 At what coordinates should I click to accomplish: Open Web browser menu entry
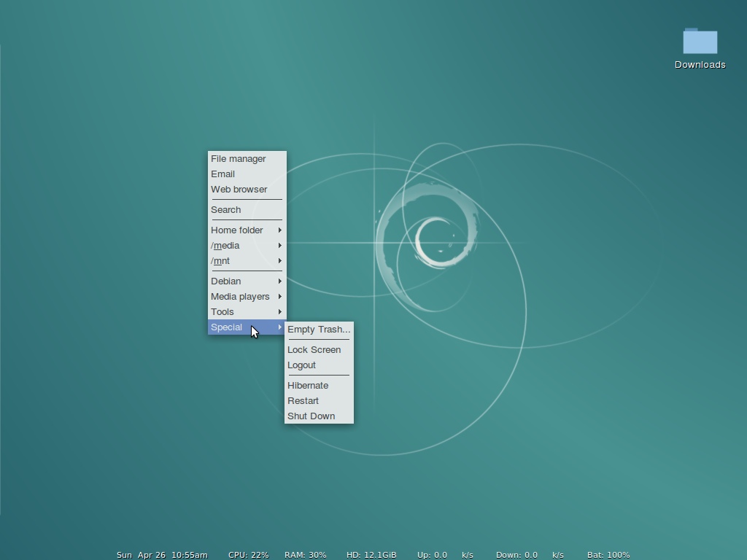pyautogui.click(x=247, y=190)
